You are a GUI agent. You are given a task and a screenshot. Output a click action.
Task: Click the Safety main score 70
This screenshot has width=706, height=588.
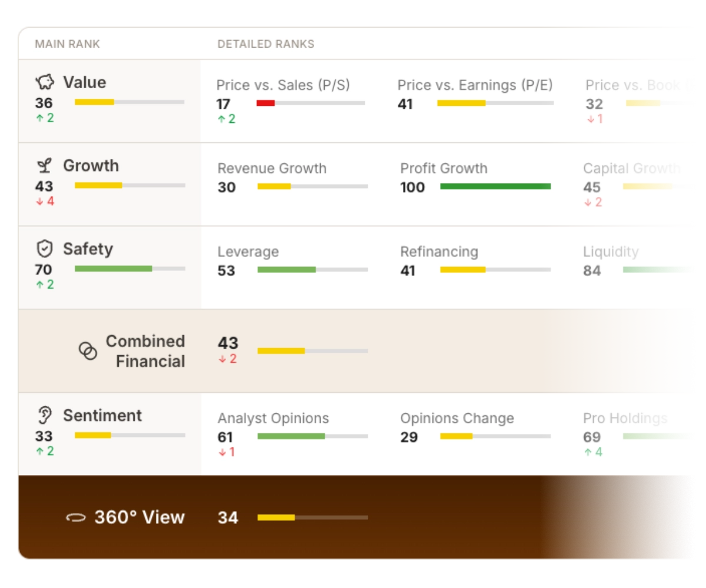coord(44,270)
